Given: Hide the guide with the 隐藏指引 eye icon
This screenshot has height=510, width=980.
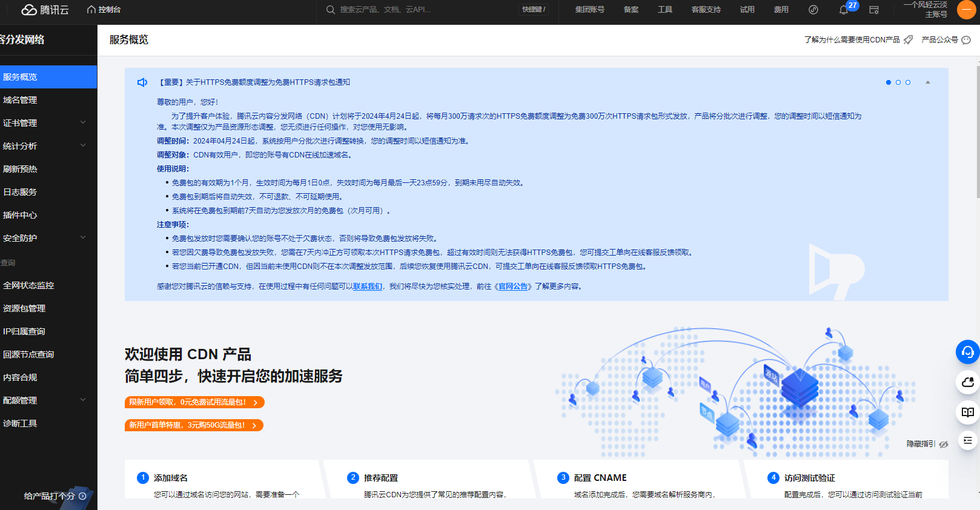Looking at the screenshot, I should 944,444.
